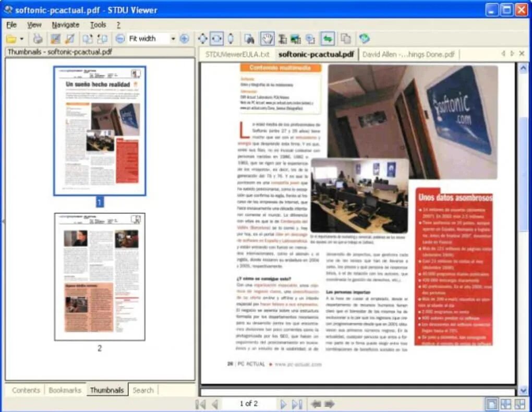
Task: Go to next page arrow
Action: tap(283, 404)
